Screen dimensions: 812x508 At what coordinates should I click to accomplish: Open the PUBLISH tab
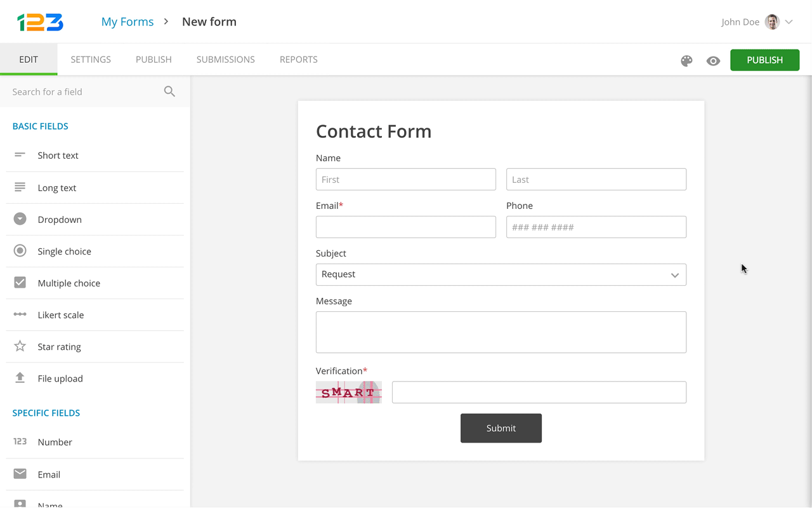pyautogui.click(x=154, y=60)
